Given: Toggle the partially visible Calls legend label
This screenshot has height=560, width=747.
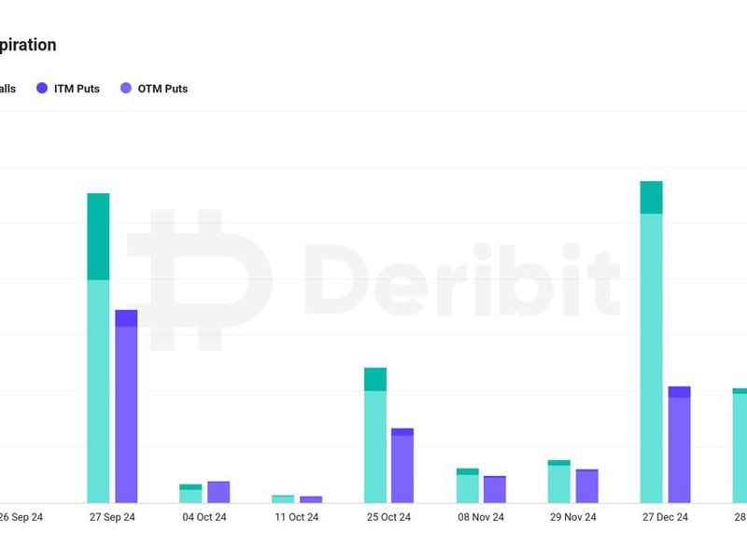Looking at the screenshot, I should [x=7, y=89].
